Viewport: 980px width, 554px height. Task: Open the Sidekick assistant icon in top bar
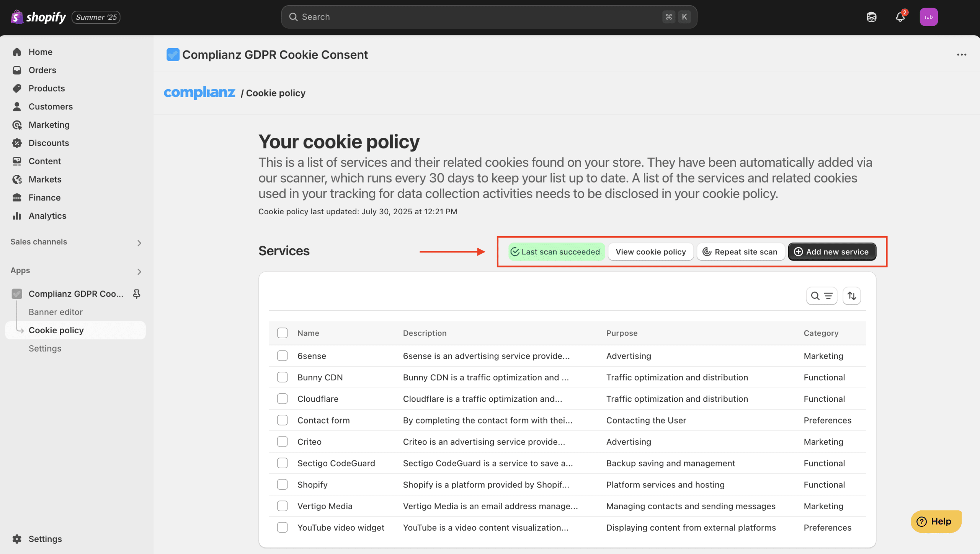872,17
